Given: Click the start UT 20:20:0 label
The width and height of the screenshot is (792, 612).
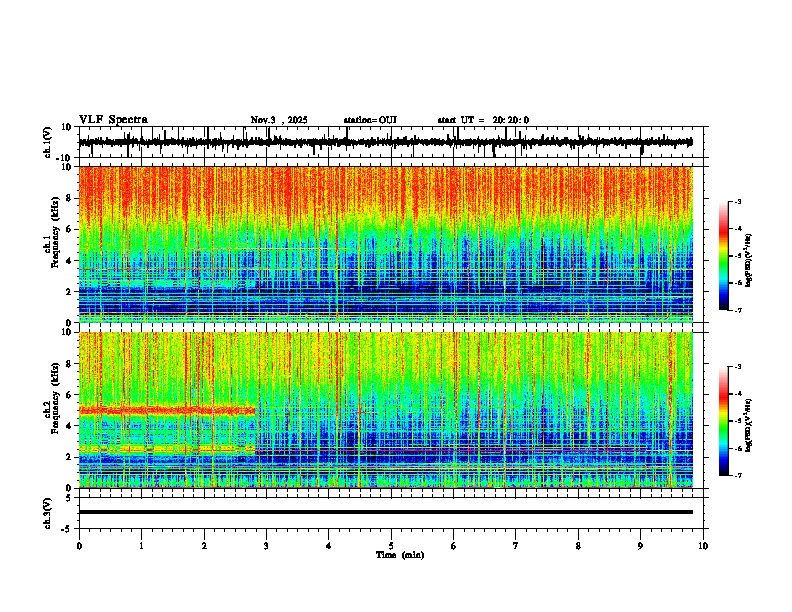Looking at the screenshot, I should click(x=483, y=120).
